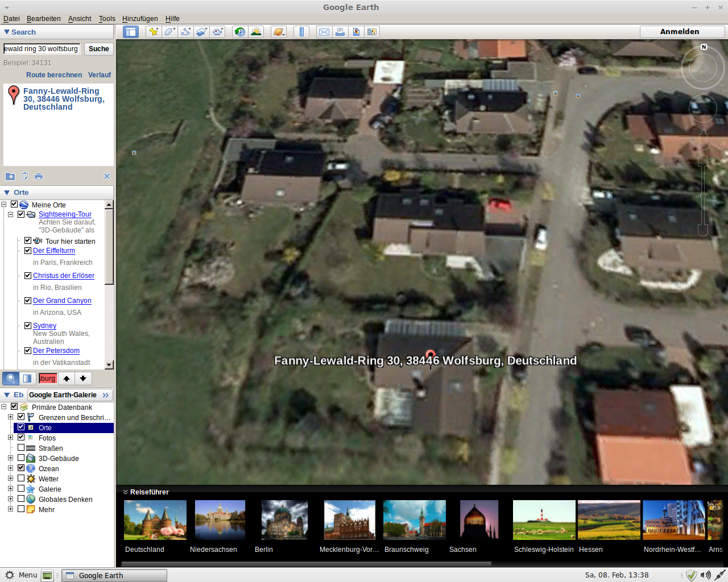Collapse the Reiseführer strip
The width and height of the screenshot is (728, 582).
126,492
